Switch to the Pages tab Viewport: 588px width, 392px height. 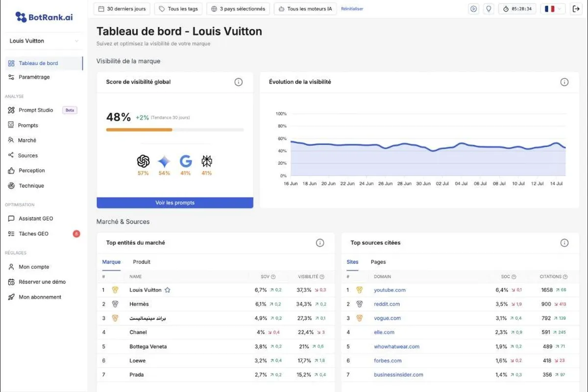click(x=378, y=262)
